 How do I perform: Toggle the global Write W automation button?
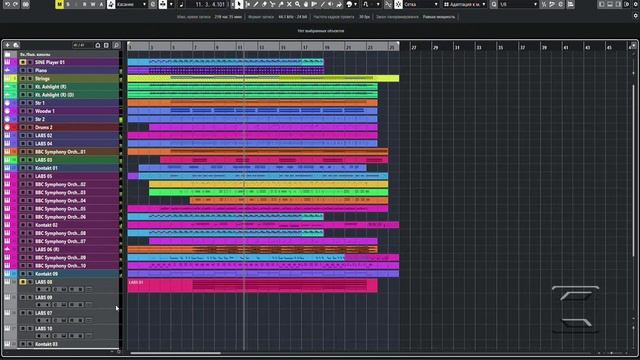coord(93,4)
